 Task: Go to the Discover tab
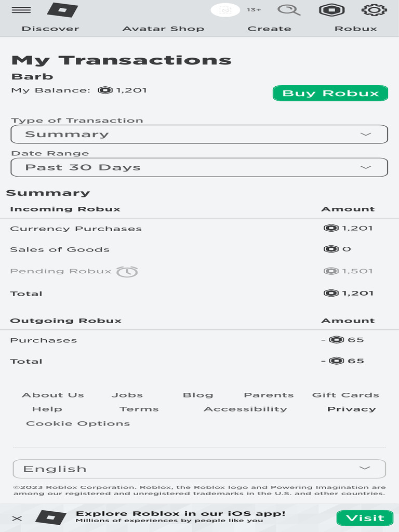[x=50, y=29]
